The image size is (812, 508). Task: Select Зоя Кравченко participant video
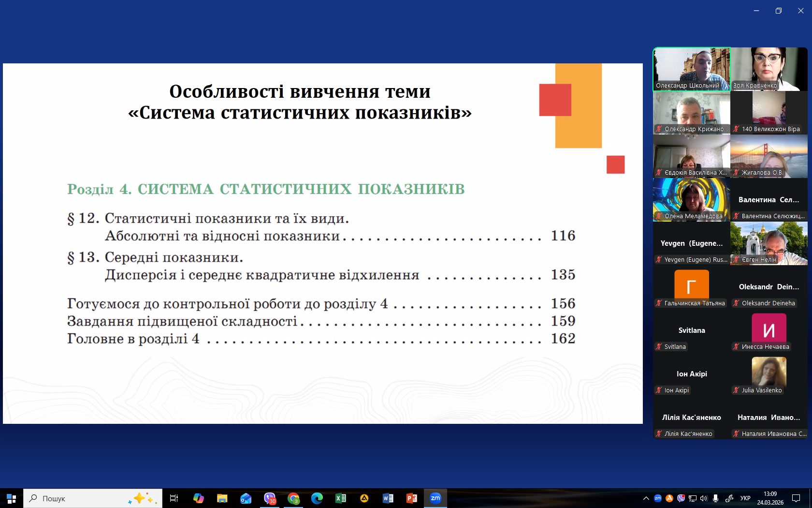pyautogui.click(x=769, y=69)
